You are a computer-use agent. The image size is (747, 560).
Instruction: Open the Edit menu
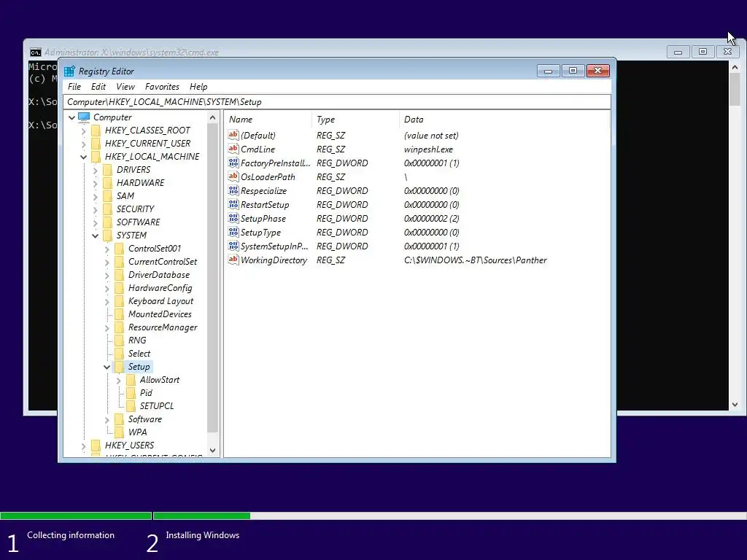(x=98, y=87)
